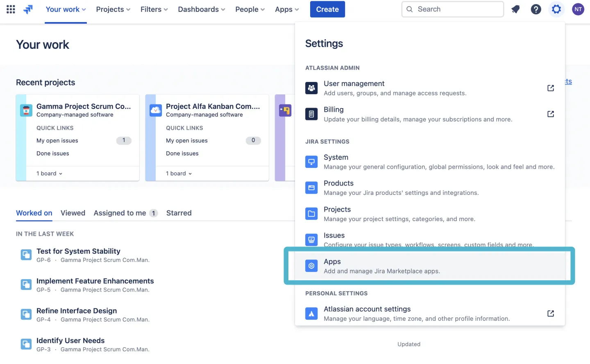Click the Gamma Project Scrum avatar icon
The width and height of the screenshot is (590, 364).
26,110
